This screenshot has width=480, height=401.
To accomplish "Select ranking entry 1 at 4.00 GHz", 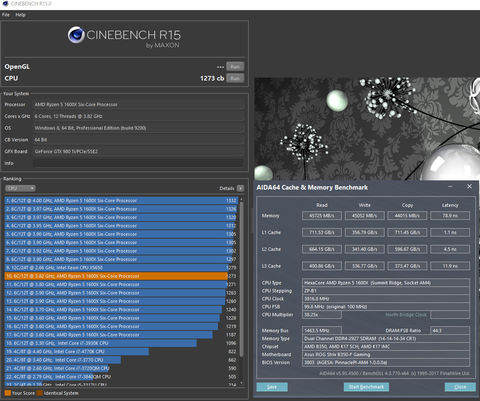I will point(121,200).
